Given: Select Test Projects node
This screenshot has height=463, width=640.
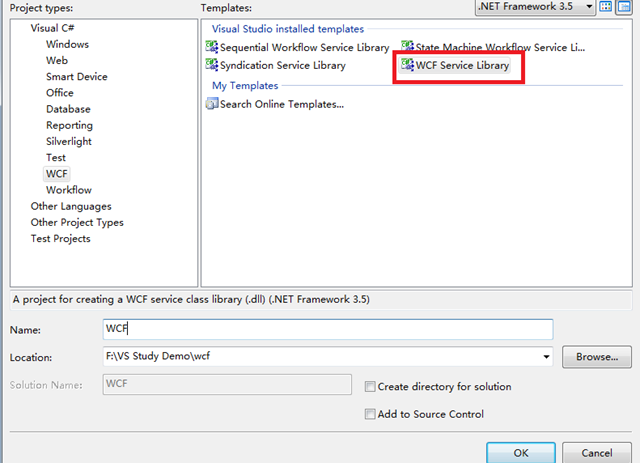Looking at the screenshot, I should [60, 238].
